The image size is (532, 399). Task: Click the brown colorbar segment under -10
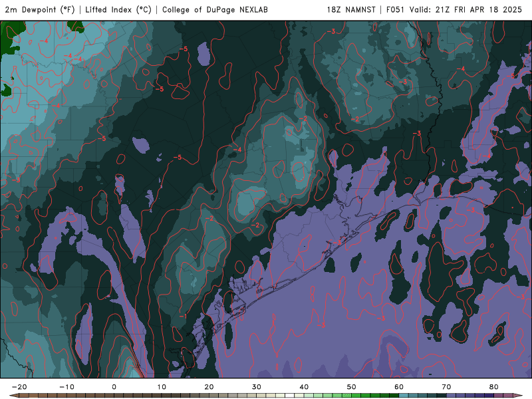pos(66,396)
